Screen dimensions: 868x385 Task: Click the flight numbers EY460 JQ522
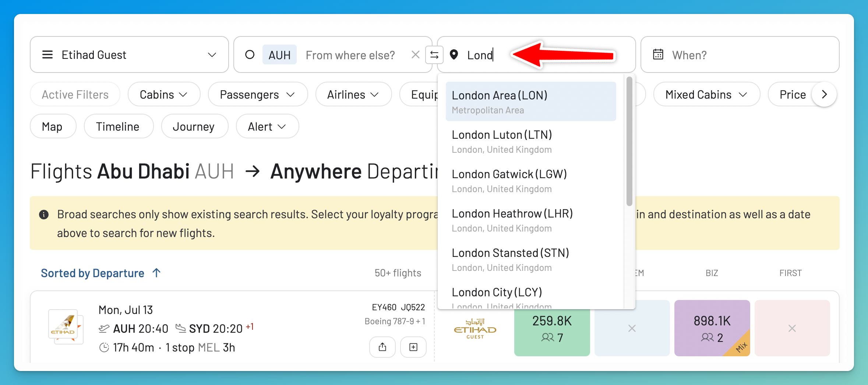pyautogui.click(x=398, y=307)
